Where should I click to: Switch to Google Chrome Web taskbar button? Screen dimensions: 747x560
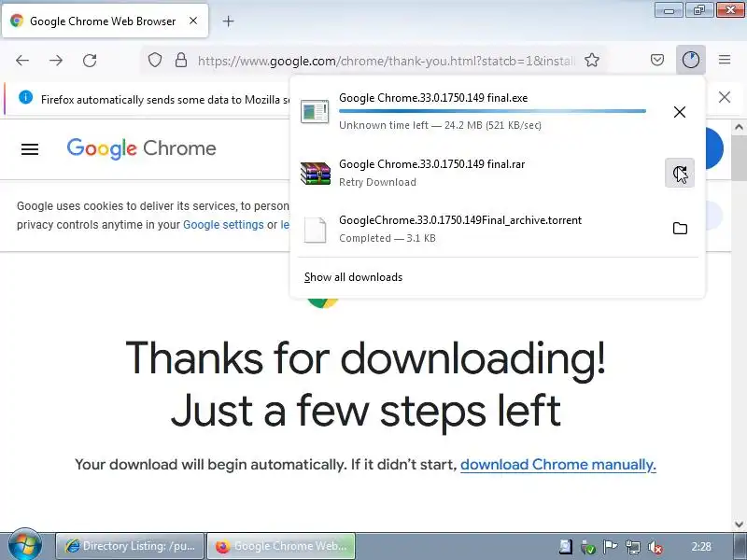[x=282, y=546]
